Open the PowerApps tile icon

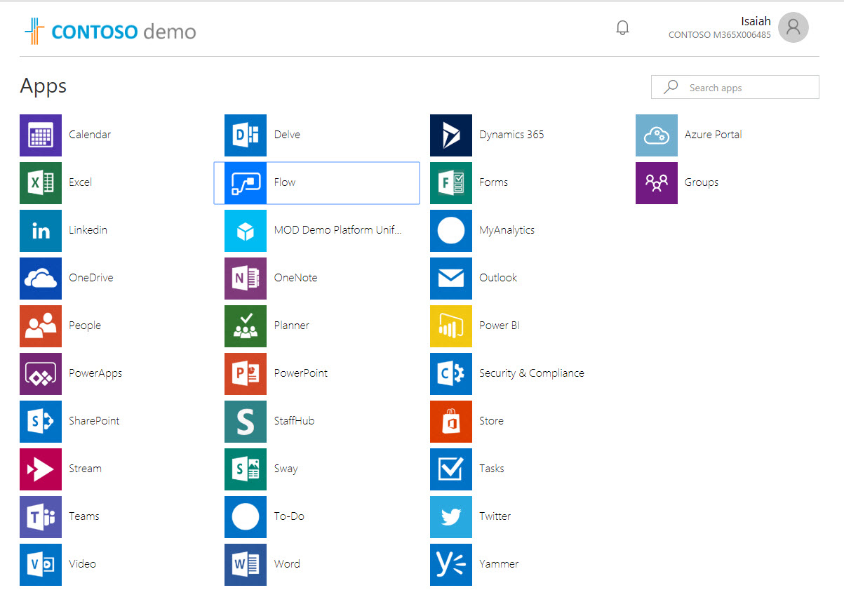point(41,374)
